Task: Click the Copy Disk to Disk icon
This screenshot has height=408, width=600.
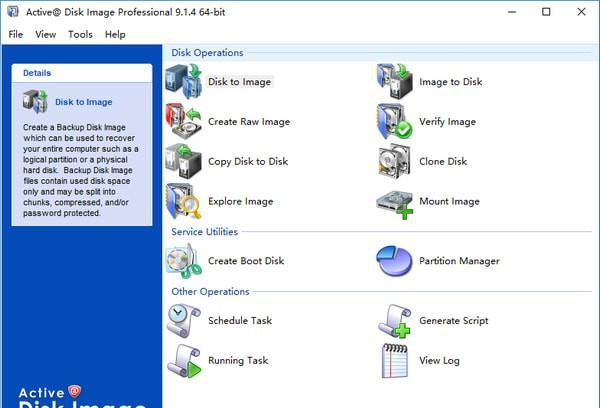Action: point(184,161)
